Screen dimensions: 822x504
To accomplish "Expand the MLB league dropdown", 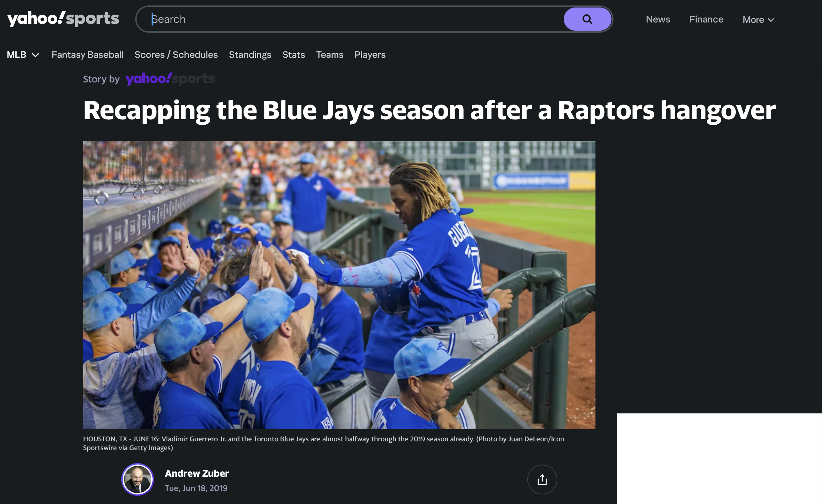I will [23, 55].
